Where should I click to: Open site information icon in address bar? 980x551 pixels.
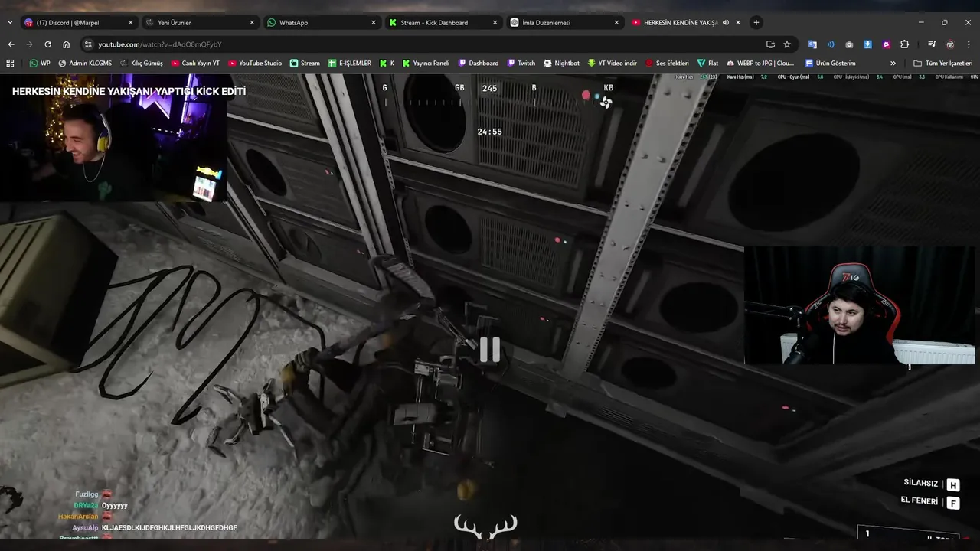88,44
